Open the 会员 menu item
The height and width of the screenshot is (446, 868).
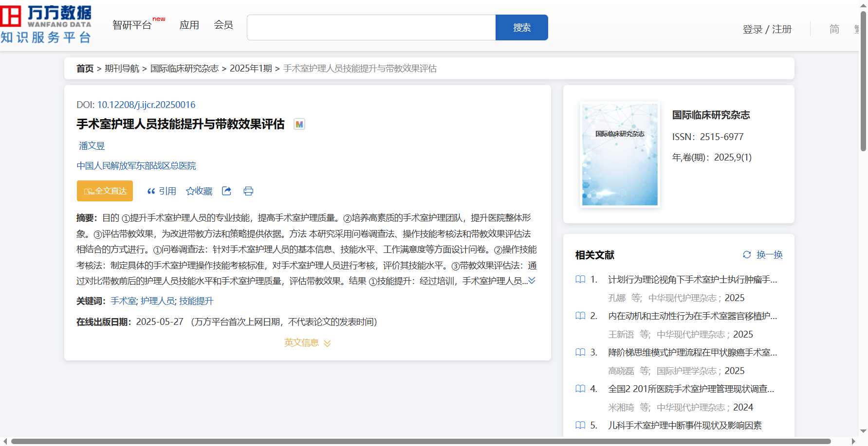coord(223,25)
